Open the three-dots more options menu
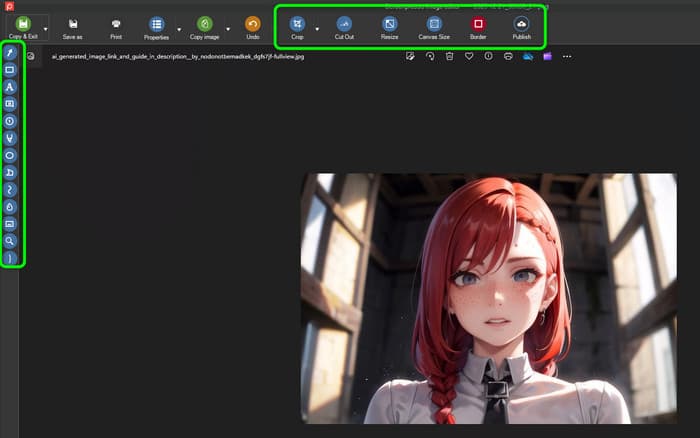700x438 pixels. [567, 57]
